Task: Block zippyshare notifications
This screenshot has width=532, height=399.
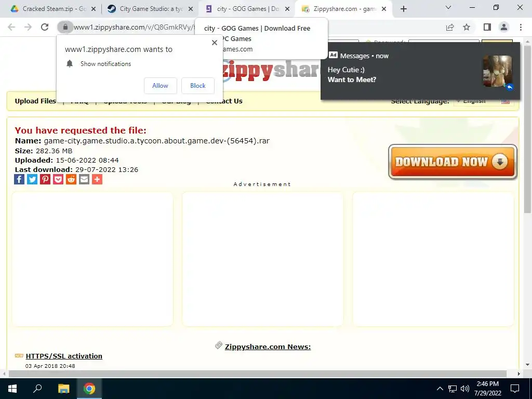Action: (x=198, y=86)
